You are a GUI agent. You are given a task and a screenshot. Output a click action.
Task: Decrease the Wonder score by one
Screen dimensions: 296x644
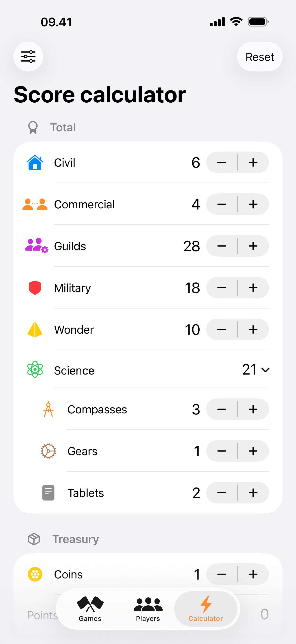222,329
